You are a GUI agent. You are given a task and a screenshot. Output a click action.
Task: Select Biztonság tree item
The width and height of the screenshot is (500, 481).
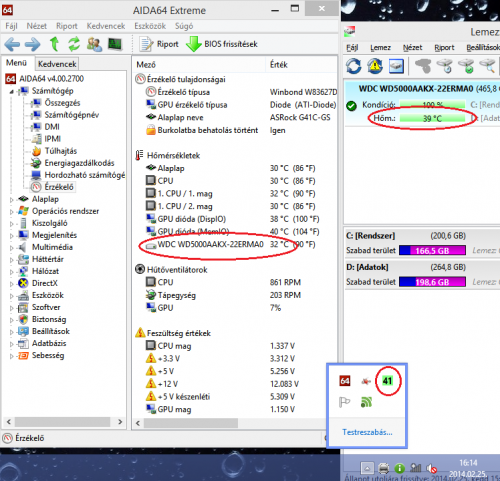[x=49, y=319]
